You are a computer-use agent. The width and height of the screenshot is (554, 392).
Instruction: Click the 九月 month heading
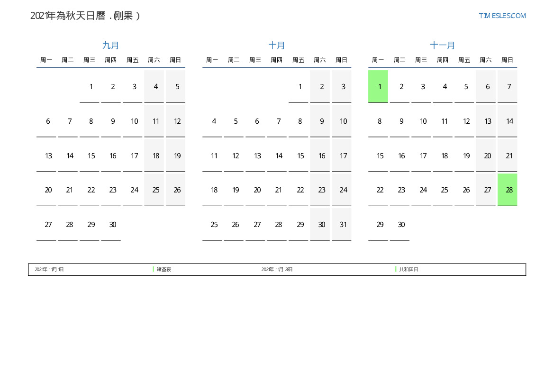pyautogui.click(x=111, y=46)
